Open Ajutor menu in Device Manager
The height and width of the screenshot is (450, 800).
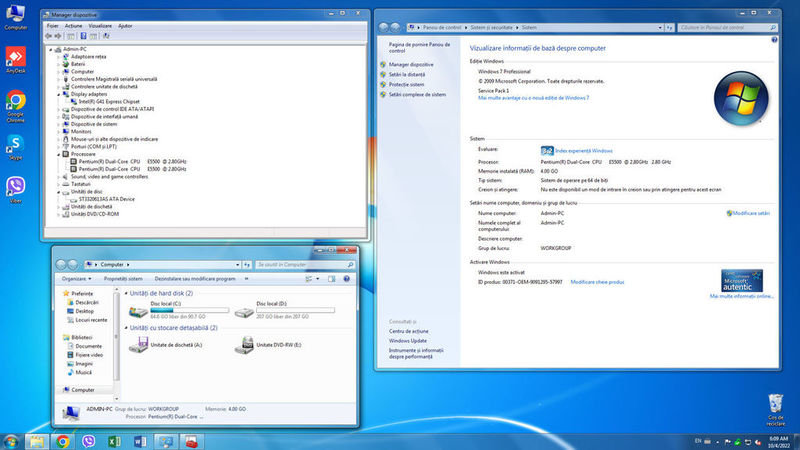pos(125,26)
